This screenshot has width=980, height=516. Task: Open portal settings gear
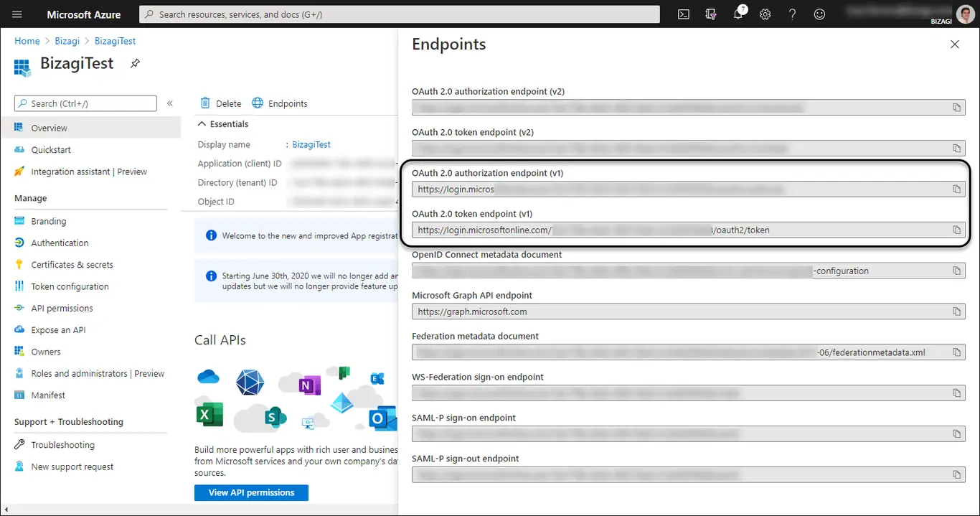[x=765, y=14]
